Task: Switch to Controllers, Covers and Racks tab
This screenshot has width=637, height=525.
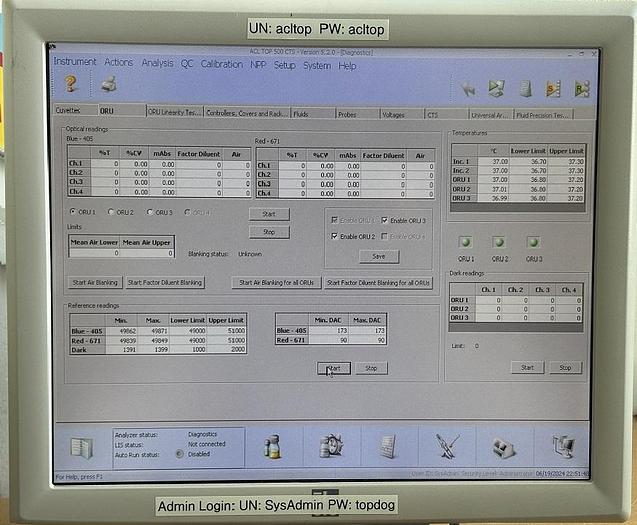Action: 247,113
